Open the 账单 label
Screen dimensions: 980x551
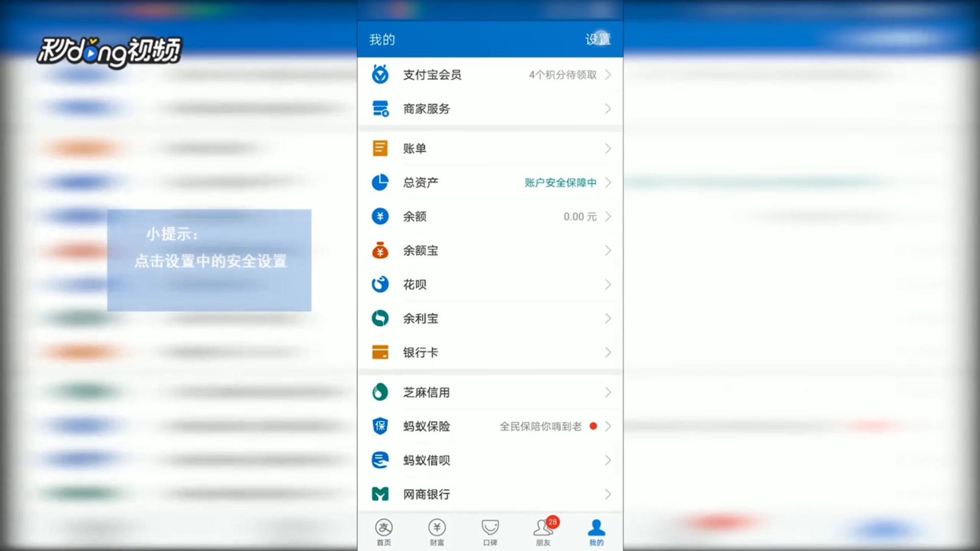coord(415,149)
